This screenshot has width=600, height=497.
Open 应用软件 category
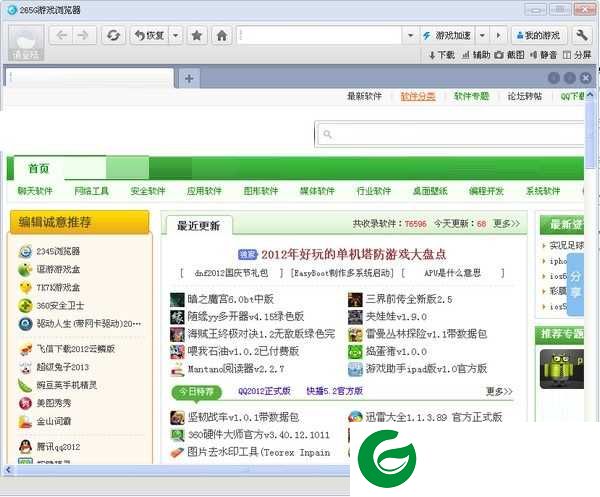(204, 191)
